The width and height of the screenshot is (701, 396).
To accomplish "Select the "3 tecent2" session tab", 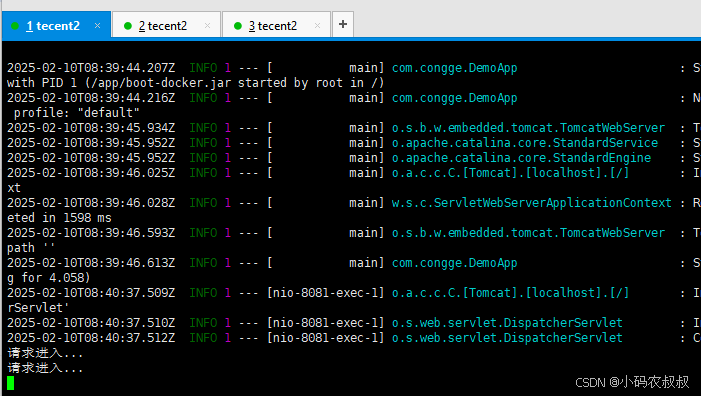I will tap(276, 25).
